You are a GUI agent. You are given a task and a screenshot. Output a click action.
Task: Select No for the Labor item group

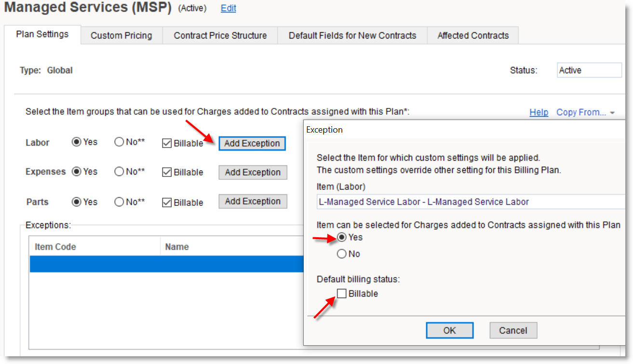click(x=120, y=143)
